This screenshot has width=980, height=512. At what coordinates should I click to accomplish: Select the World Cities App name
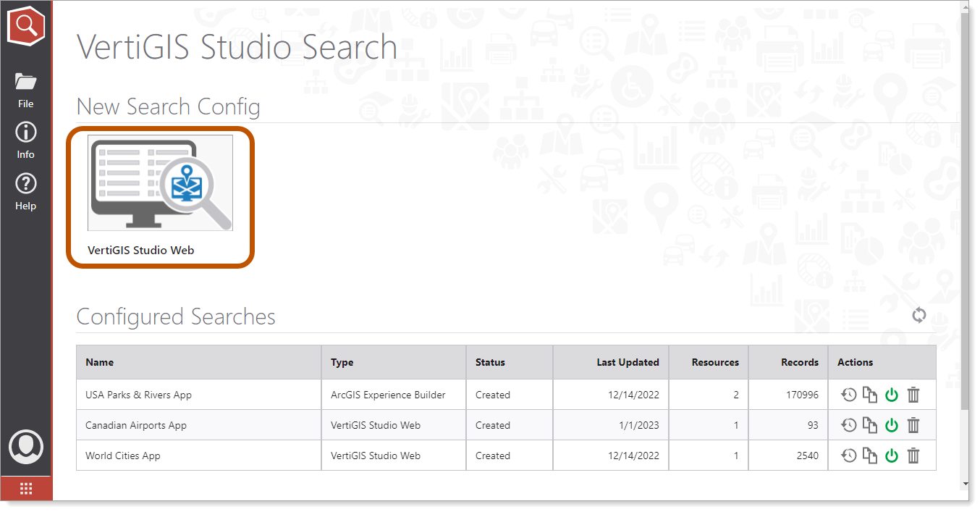(123, 456)
